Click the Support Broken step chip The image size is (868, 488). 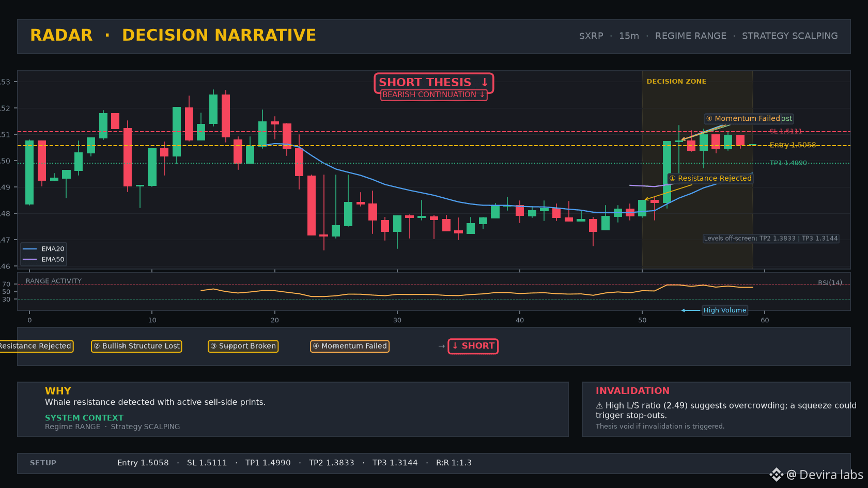tap(243, 346)
